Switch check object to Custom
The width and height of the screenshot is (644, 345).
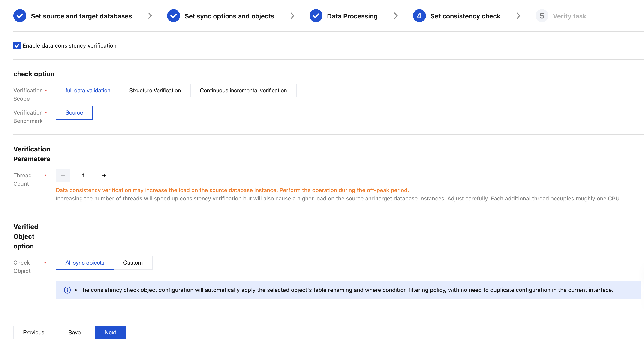[x=133, y=263]
